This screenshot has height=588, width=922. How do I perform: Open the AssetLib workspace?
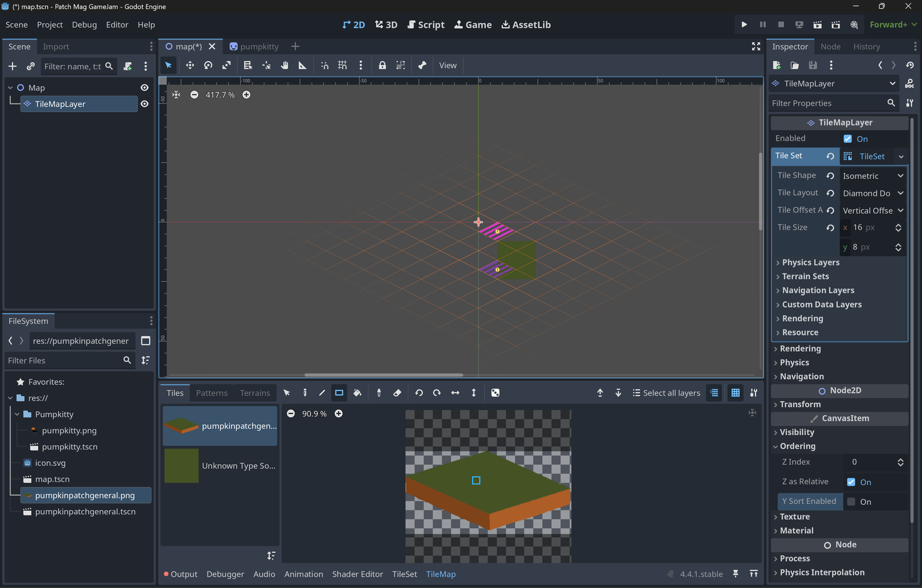pos(526,25)
